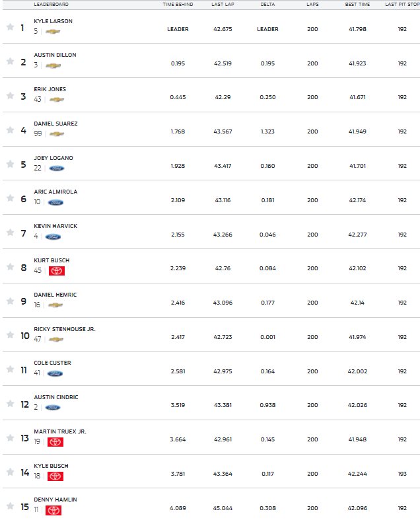Click Toyota logo next to Kurt Busch
The width and height of the screenshot is (420, 522).
[57, 271]
